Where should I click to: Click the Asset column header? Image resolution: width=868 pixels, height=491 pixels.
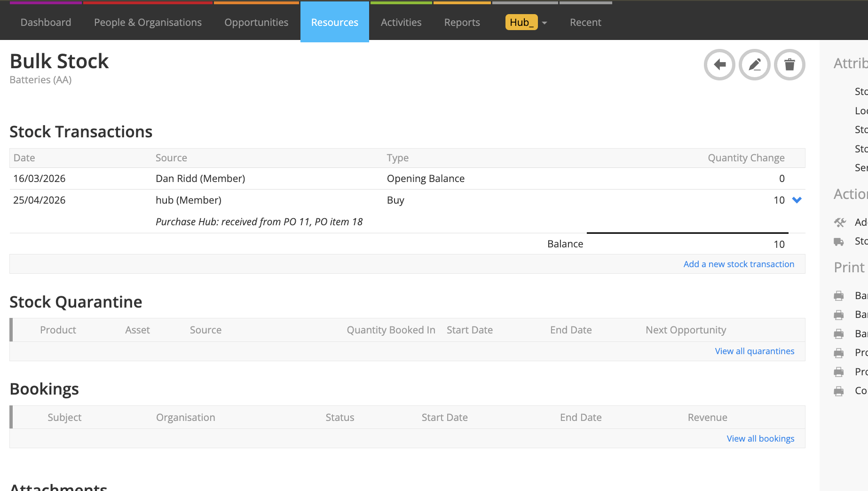coord(137,330)
